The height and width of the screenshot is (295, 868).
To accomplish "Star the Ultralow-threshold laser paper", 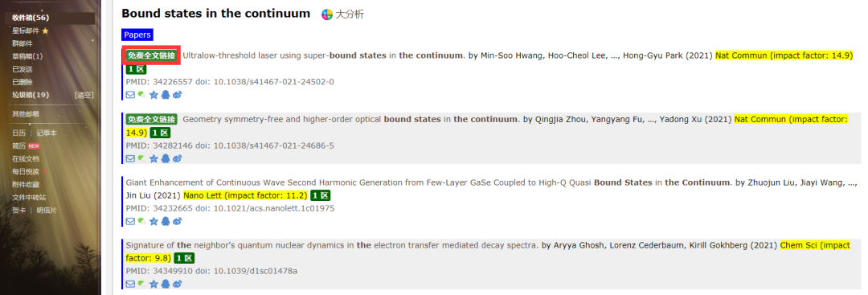I will pyautogui.click(x=154, y=95).
